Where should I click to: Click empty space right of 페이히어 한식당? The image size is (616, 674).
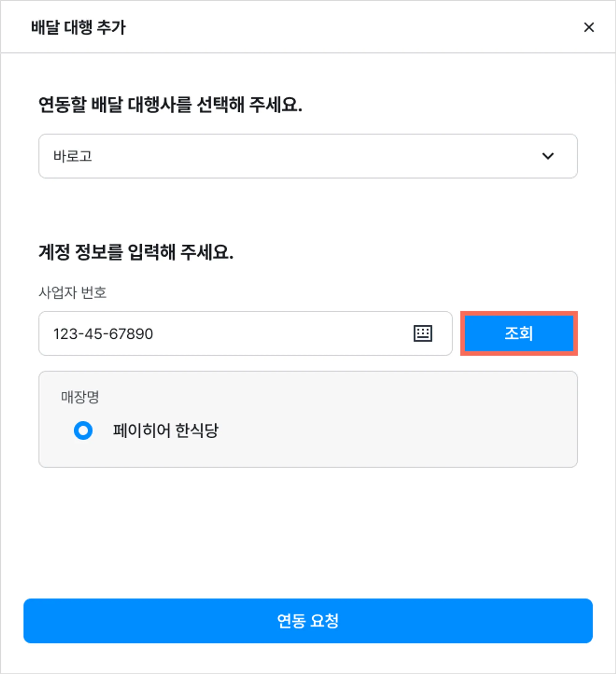401,430
